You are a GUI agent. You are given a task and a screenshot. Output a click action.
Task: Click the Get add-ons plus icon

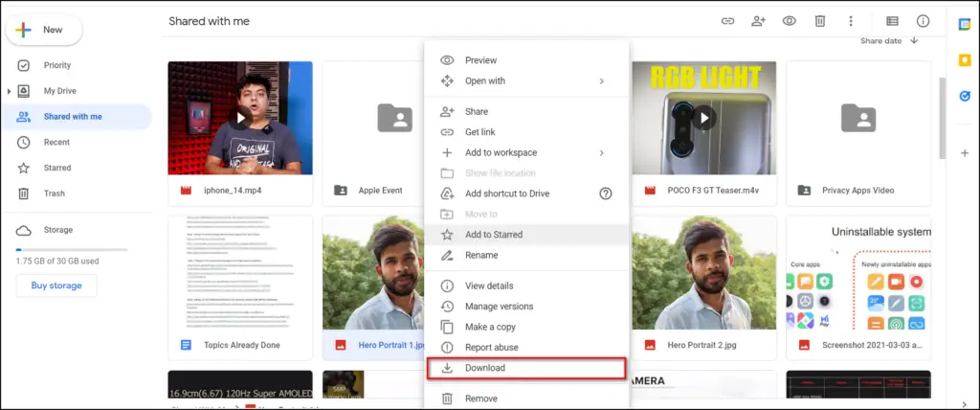tap(965, 152)
